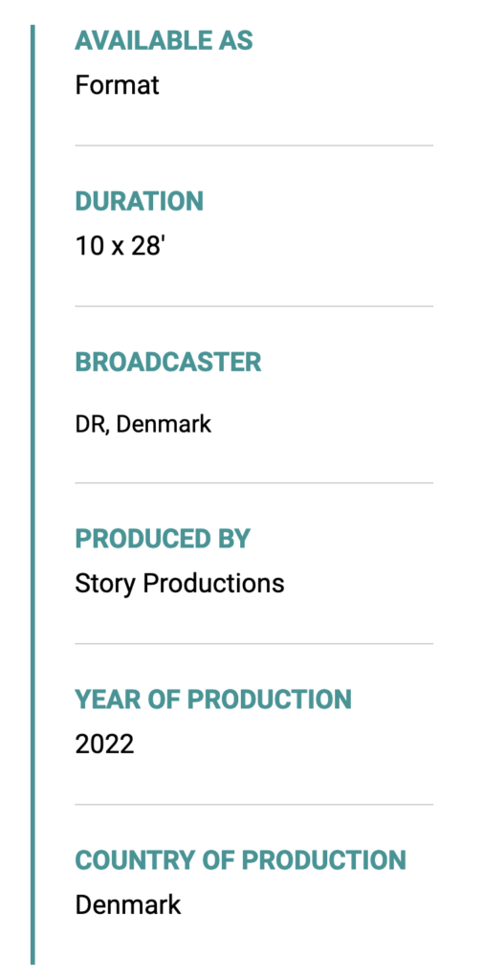483x980 pixels.
Task: Click the divider below the duration value
Action: click(253, 306)
